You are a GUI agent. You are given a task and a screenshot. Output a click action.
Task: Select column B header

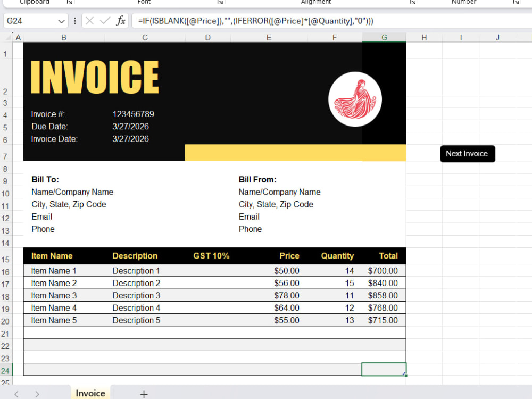(x=64, y=37)
